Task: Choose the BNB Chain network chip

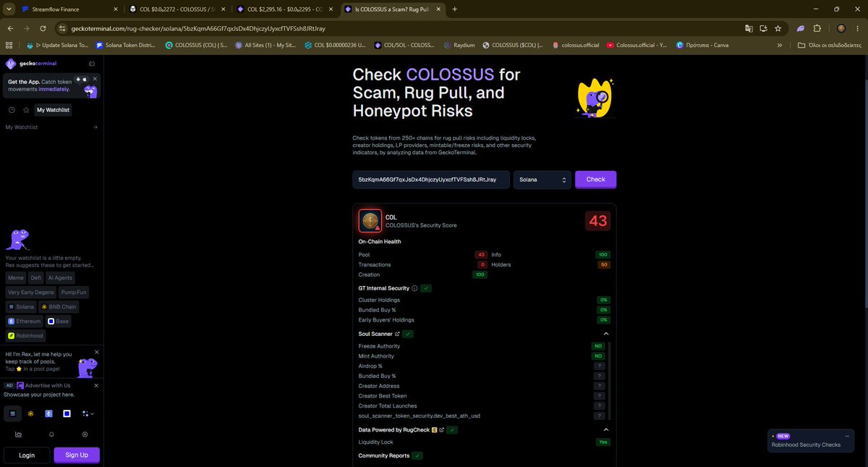Action: [x=57, y=307]
